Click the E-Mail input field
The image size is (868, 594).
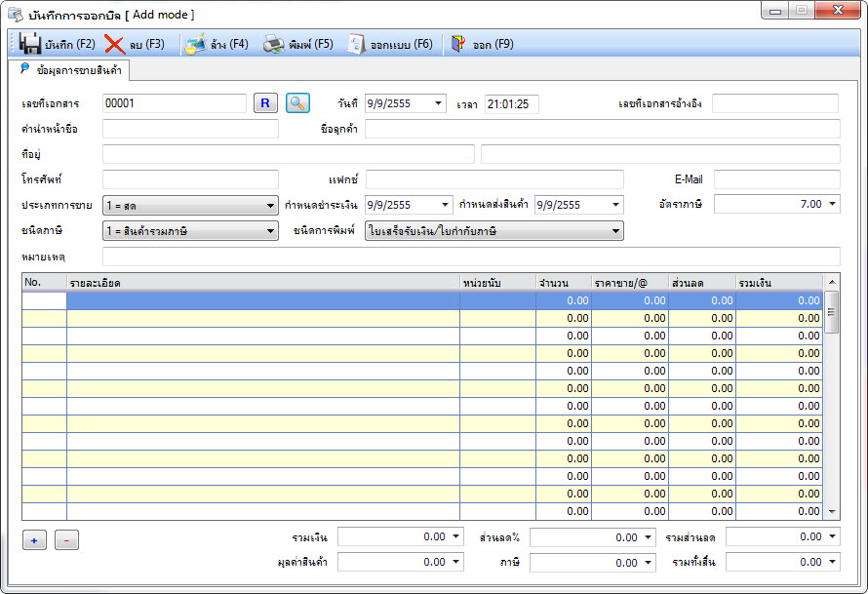pos(776,179)
